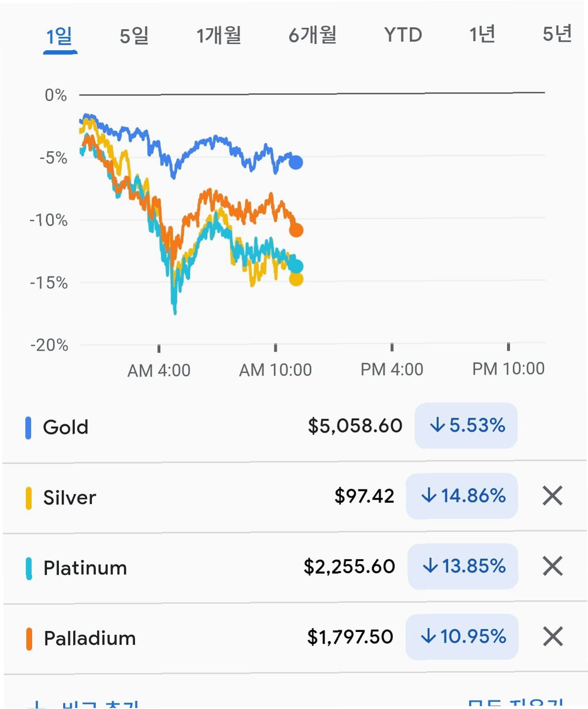Screen dimensions: 588x709
Task: Remove Silver from the comparison
Action: click(553, 496)
